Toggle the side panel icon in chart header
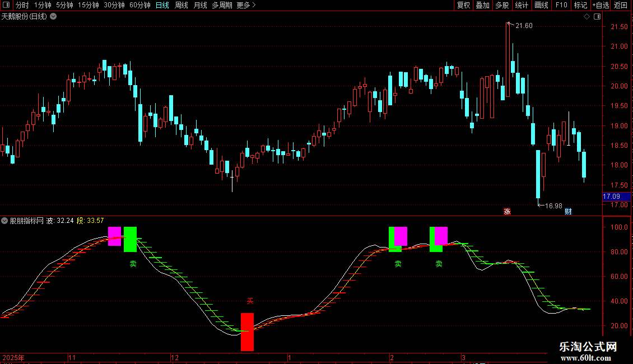The height and width of the screenshot is (364, 633). click(597, 17)
